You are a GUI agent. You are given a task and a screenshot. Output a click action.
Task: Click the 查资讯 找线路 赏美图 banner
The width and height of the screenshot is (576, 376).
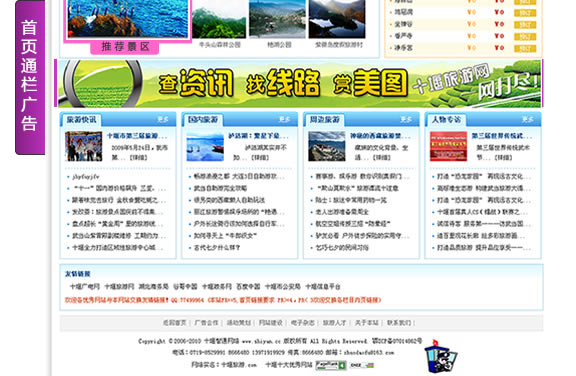tap(298, 84)
